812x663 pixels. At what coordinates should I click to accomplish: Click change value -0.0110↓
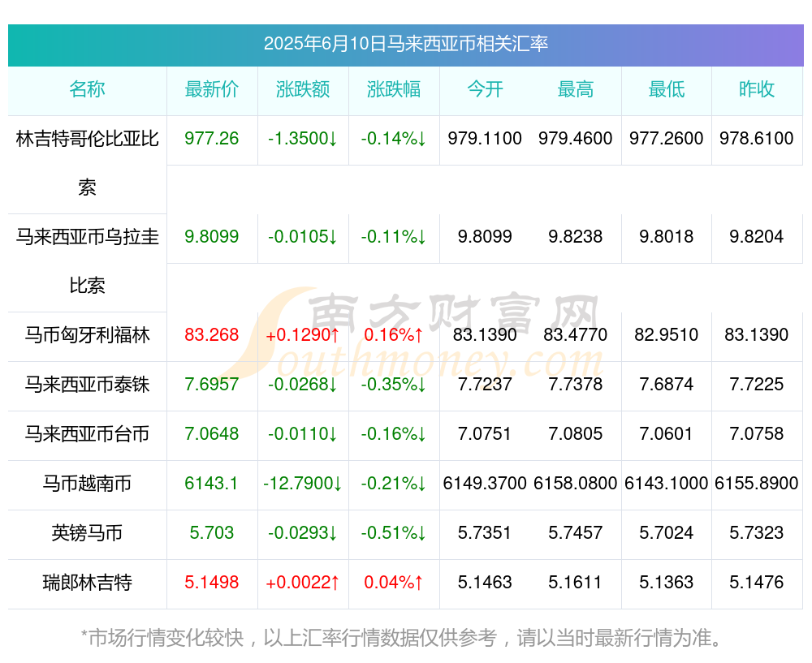[303, 433]
